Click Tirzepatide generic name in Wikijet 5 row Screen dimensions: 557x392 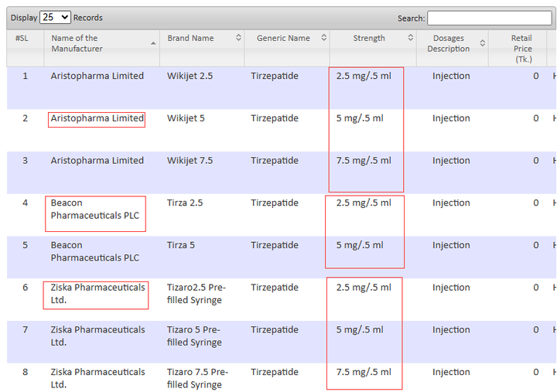pos(275,118)
